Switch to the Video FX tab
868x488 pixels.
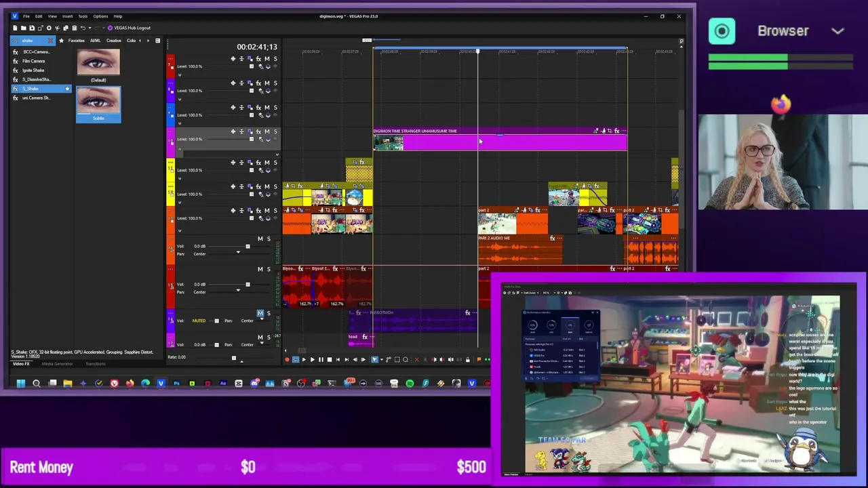click(21, 364)
